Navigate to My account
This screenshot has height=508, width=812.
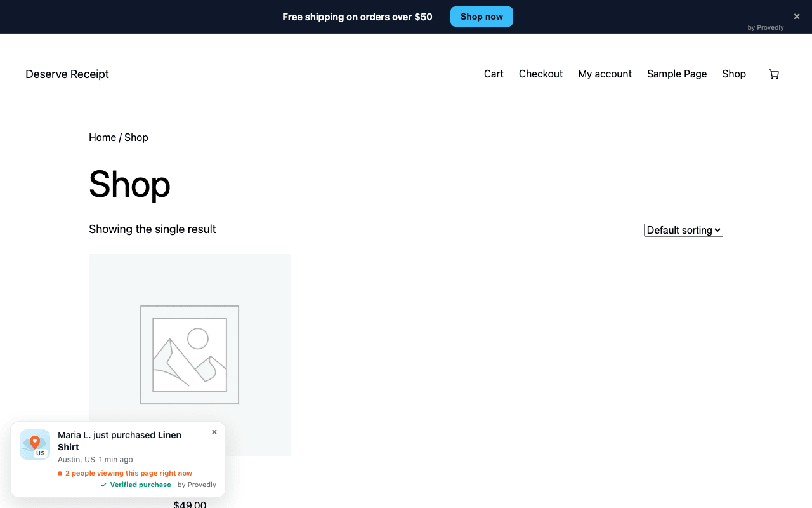(605, 74)
